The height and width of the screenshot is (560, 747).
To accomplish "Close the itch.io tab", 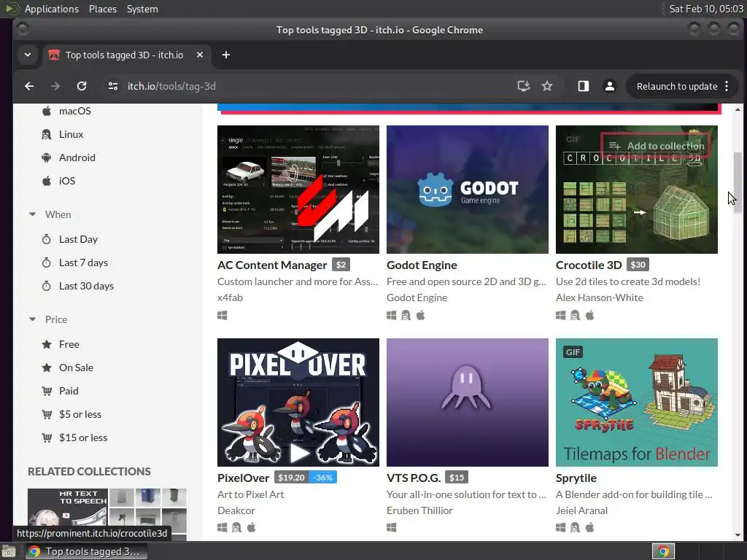I will point(200,55).
